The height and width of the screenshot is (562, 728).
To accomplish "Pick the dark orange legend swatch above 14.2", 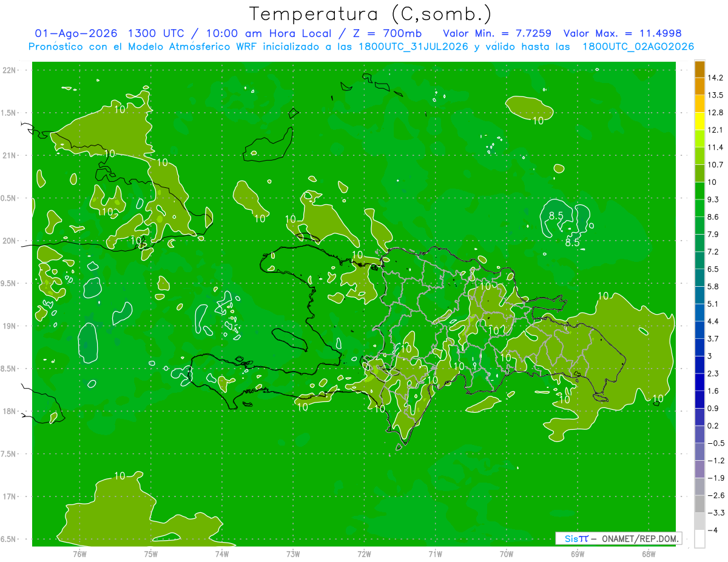I will tap(699, 69).
